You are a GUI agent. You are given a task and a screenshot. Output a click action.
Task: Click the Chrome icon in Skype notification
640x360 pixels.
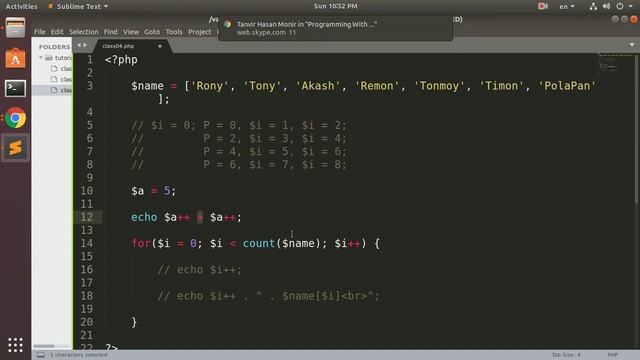pos(228,24)
